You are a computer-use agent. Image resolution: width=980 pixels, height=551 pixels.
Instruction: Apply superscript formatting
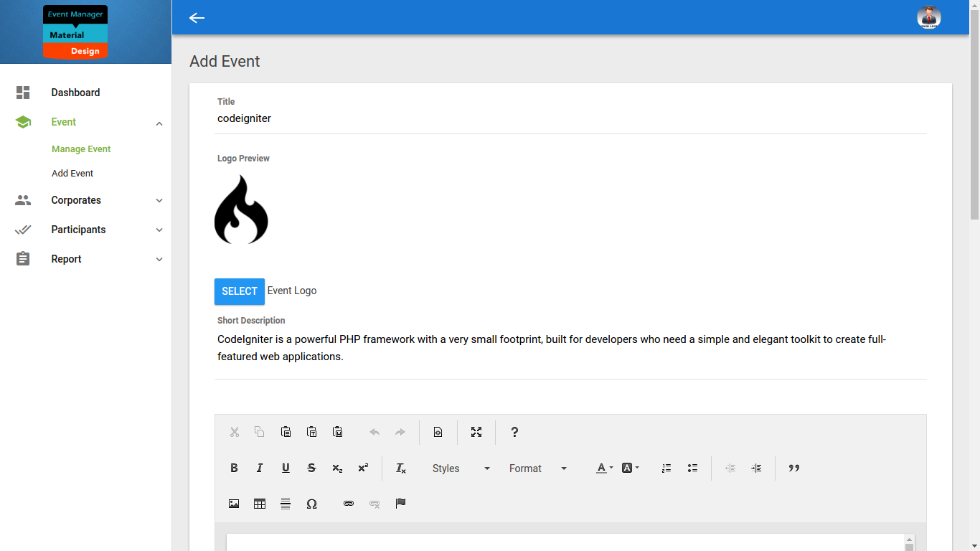(363, 468)
